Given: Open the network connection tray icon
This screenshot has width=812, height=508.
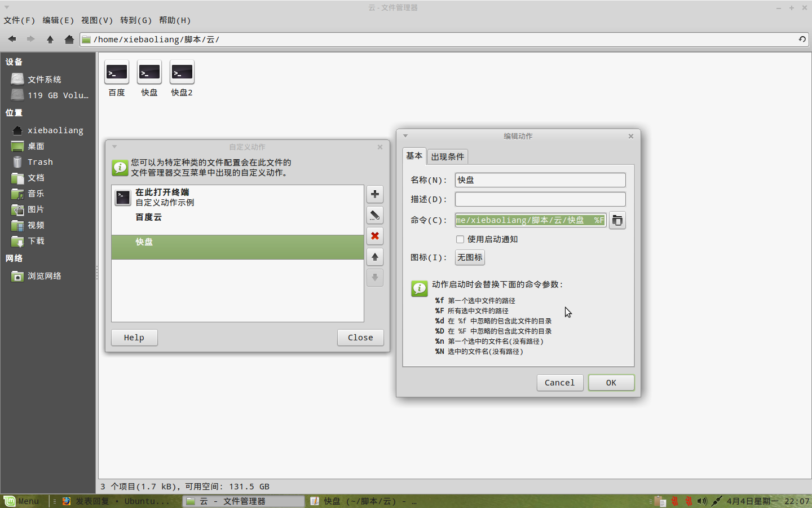Looking at the screenshot, I should (x=717, y=501).
